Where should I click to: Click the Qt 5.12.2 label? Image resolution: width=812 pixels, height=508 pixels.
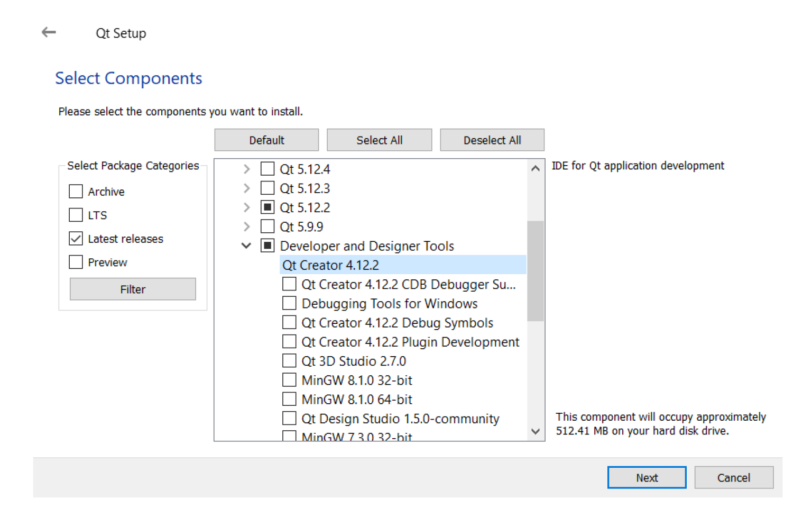tap(305, 207)
